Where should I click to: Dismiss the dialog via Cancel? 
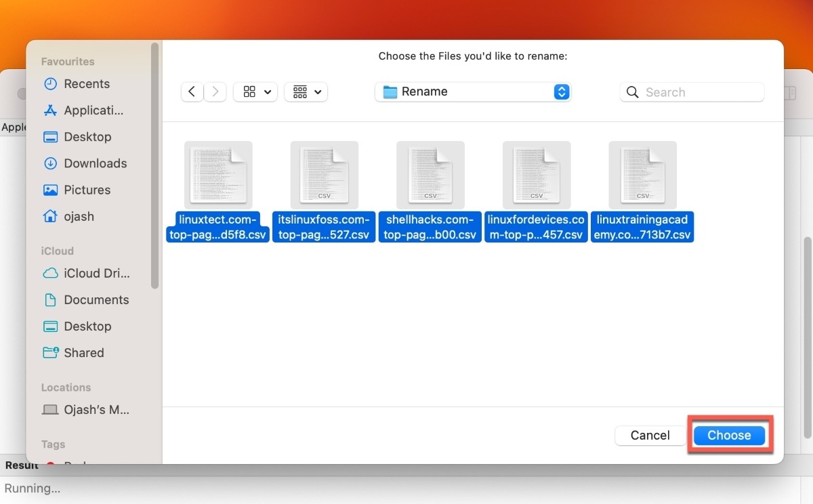[649, 435]
